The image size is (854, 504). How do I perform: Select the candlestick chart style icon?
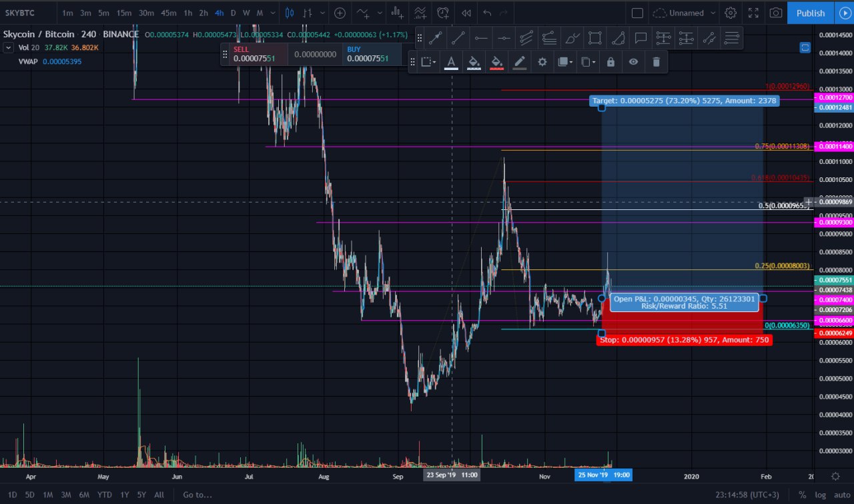tap(289, 13)
